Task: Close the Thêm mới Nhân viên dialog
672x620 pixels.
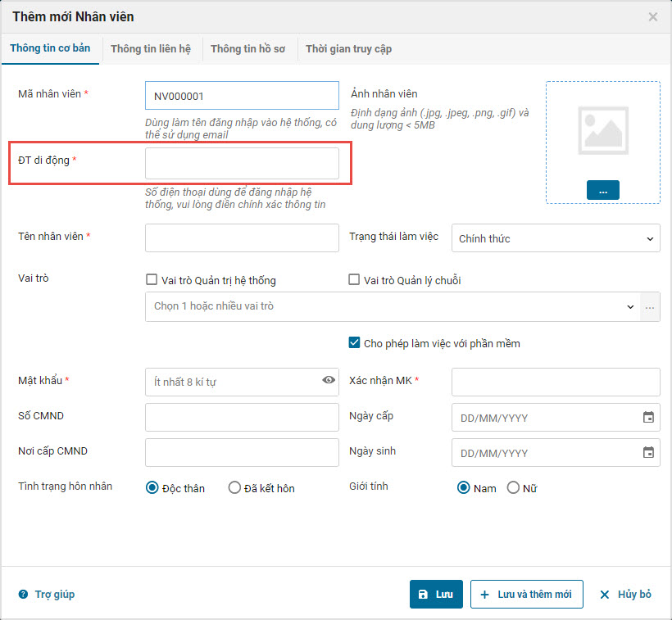Action: [653, 16]
